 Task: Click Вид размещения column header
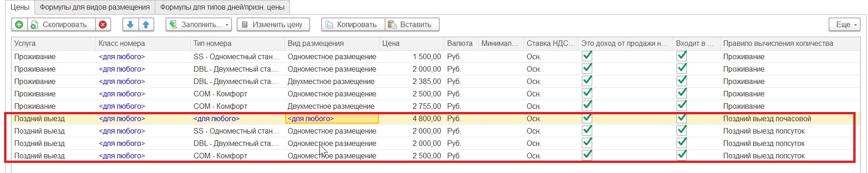point(332,43)
